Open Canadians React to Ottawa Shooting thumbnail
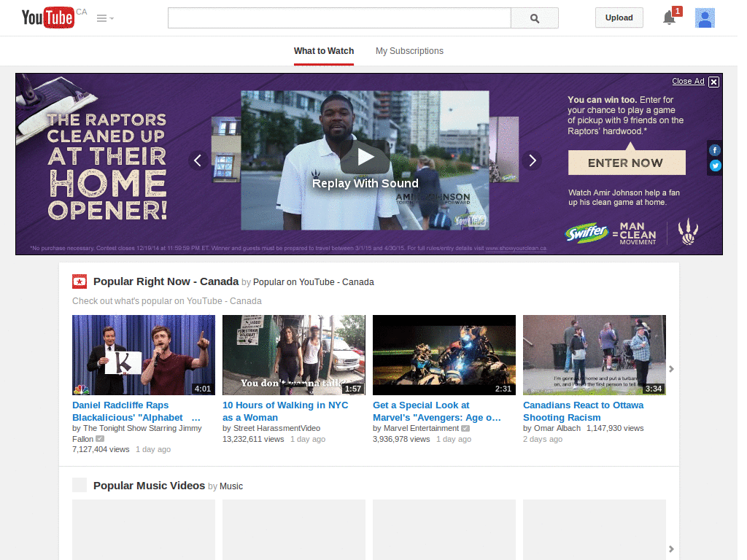 [594, 355]
